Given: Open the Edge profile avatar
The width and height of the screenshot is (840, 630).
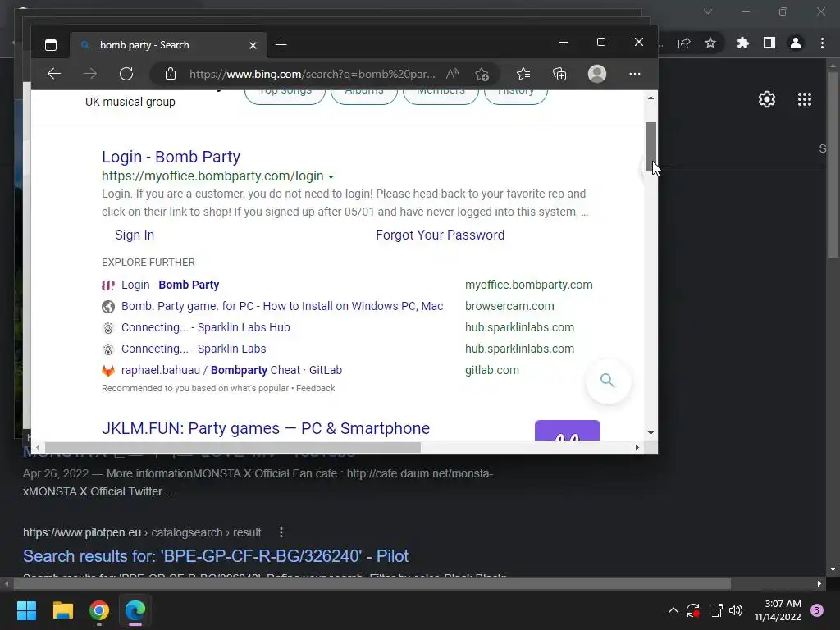Looking at the screenshot, I should 597,74.
